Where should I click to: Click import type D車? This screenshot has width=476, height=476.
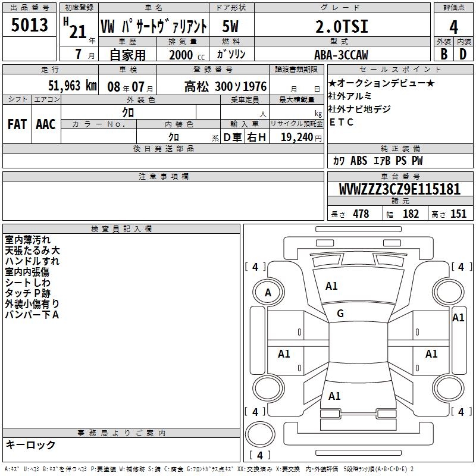pyautogui.click(x=233, y=137)
